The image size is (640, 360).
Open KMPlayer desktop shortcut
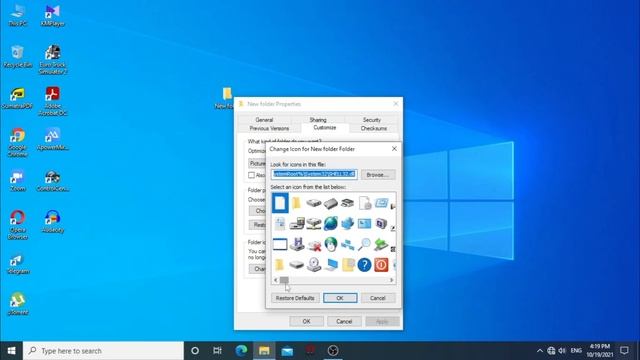point(53,16)
